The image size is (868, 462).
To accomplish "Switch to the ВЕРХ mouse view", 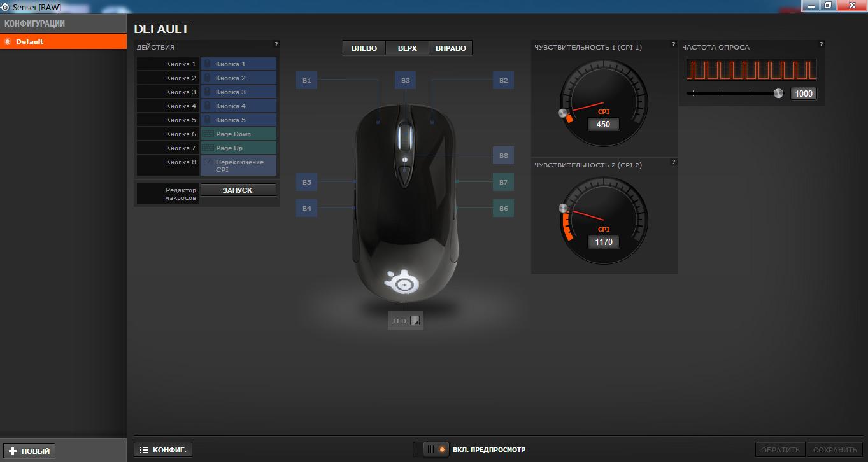I will point(408,48).
